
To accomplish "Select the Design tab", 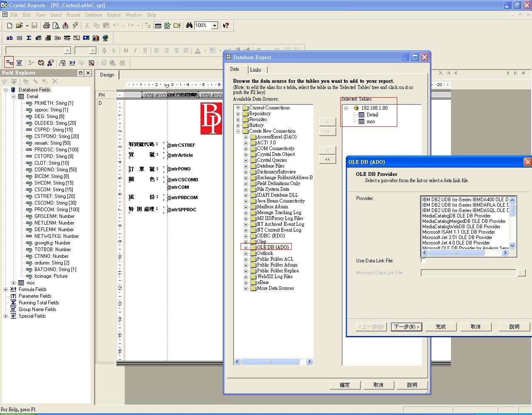I will click(107, 75).
